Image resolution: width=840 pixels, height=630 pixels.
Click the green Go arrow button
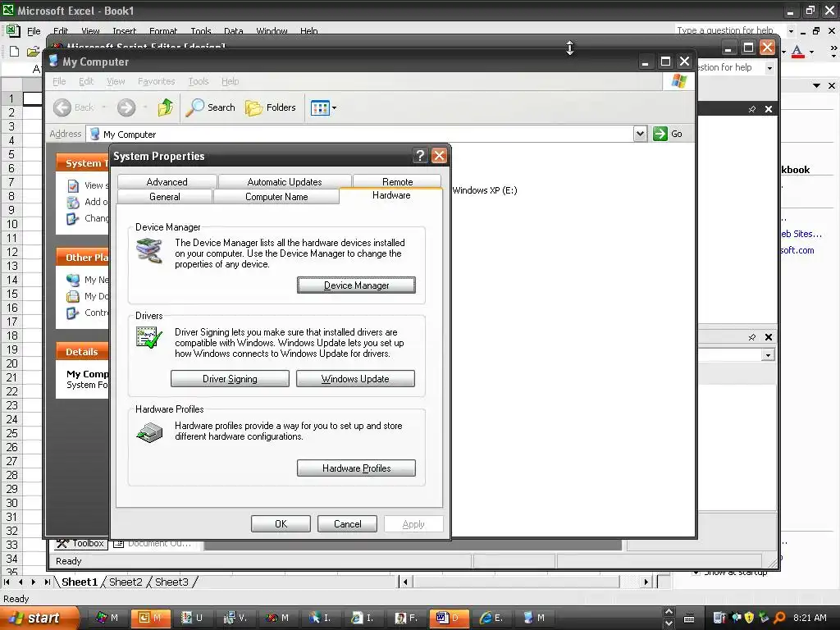coord(660,134)
